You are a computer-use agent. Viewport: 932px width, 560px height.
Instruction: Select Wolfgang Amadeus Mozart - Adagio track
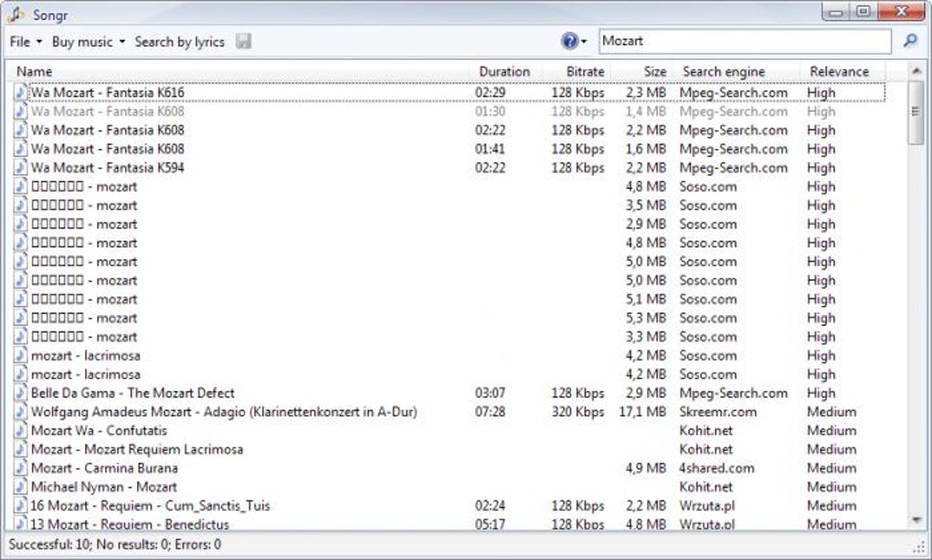tap(224, 411)
